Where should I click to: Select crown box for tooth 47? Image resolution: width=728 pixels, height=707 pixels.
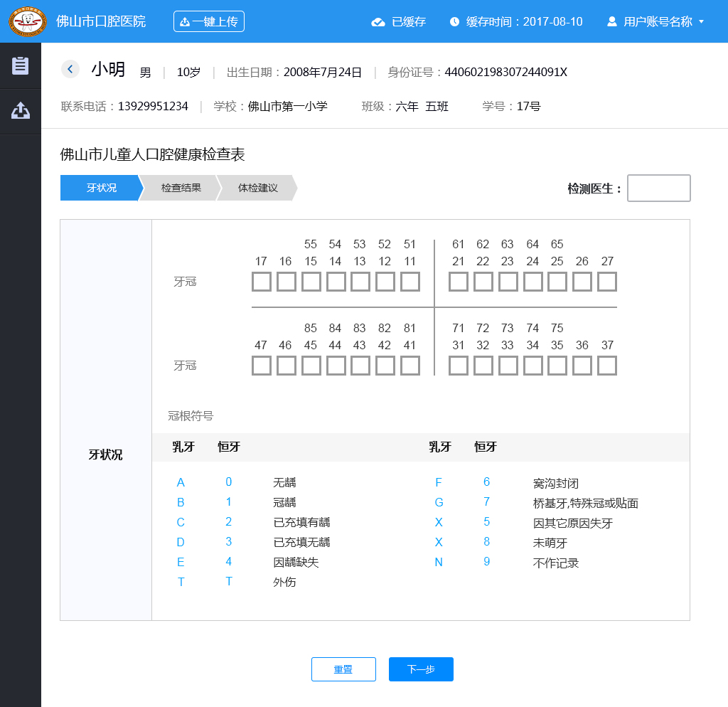pyautogui.click(x=262, y=366)
